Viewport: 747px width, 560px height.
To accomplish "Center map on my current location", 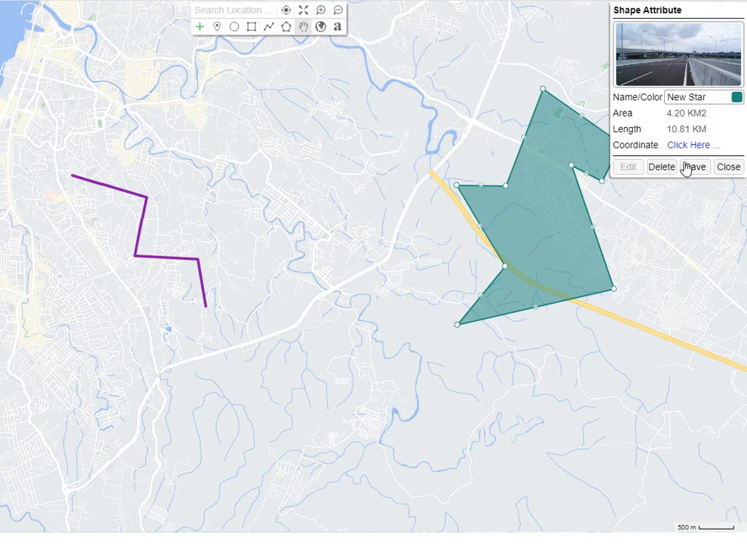I will (286, 10).
